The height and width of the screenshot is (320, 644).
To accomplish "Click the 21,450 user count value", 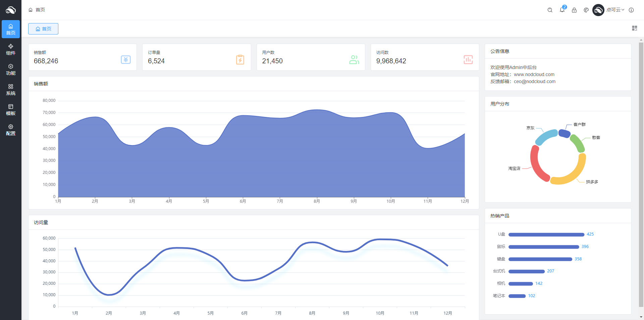I will 272,61.
